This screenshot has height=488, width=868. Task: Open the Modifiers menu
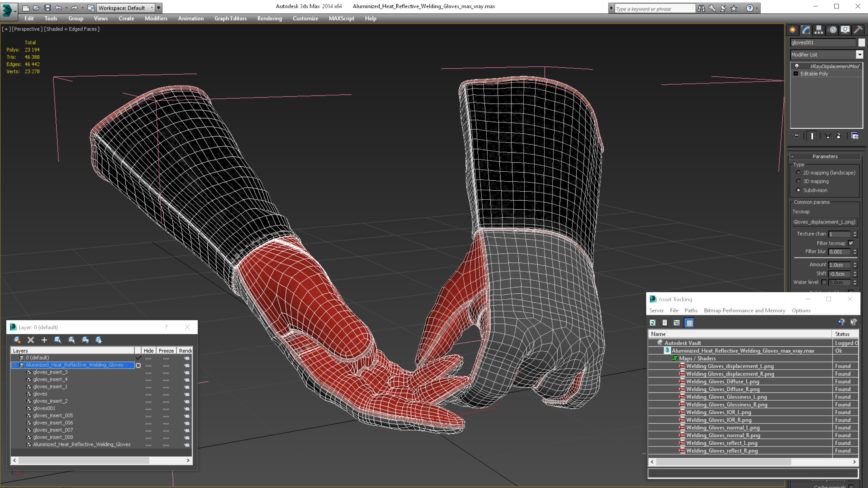click(x=156, y=18)
